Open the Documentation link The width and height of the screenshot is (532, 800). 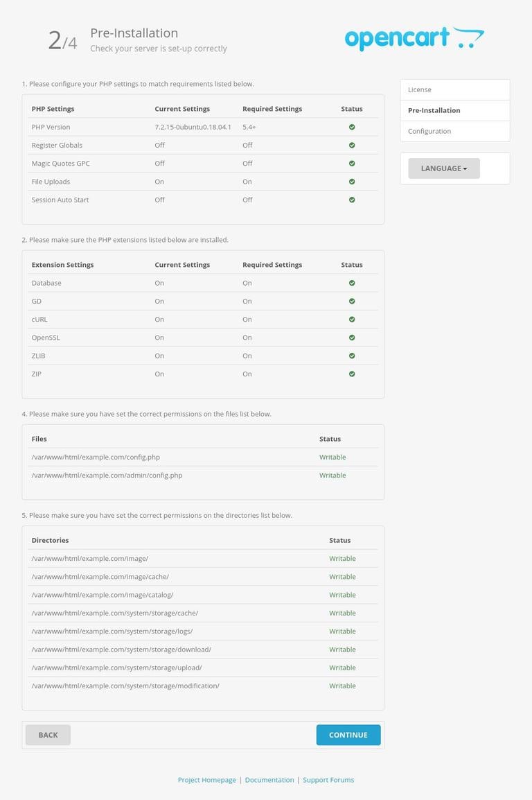tap(269, 779)
